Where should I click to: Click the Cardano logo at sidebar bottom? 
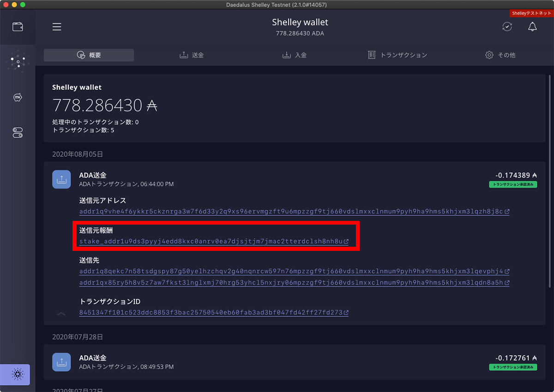coord(18,374)
